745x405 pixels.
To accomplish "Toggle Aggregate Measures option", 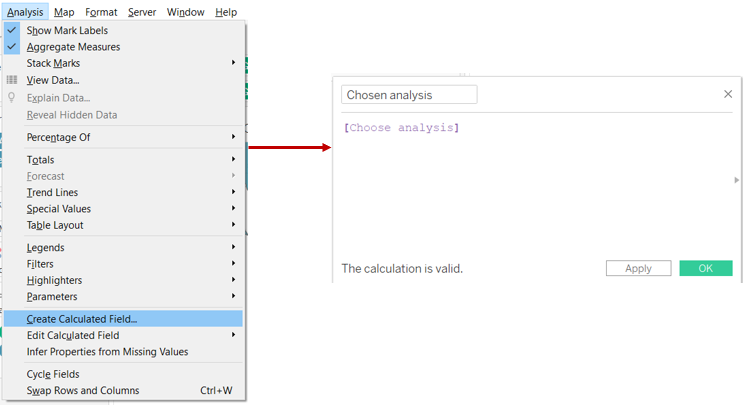I will tap(73, 47).
